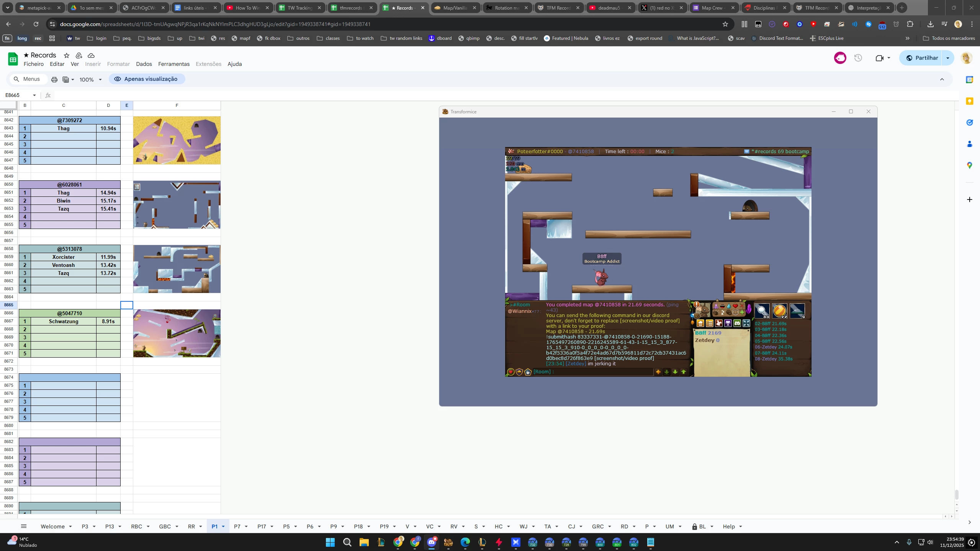Switch to the P13 sheet tab

pos(110,526)
